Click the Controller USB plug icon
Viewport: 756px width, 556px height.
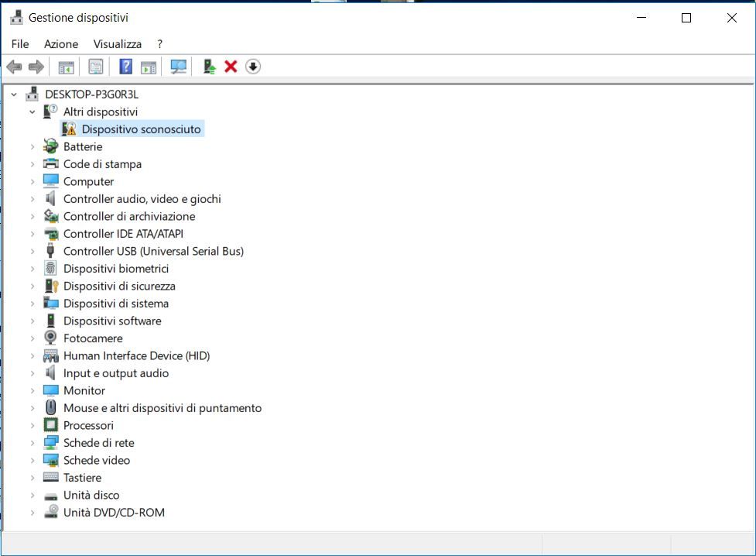pos(50,250)
